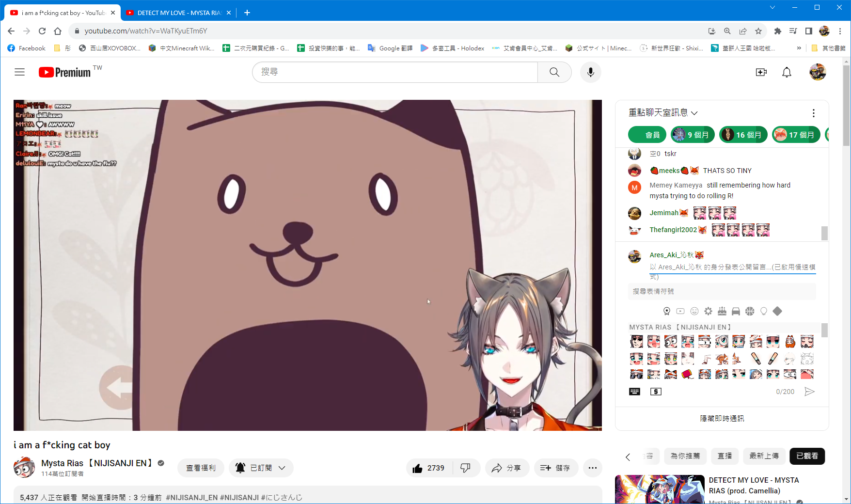Image resolution: width=851 pixels, height=504 pixels.
Task: Select the 16 個月 member chip
Action: tap(743, 135)
